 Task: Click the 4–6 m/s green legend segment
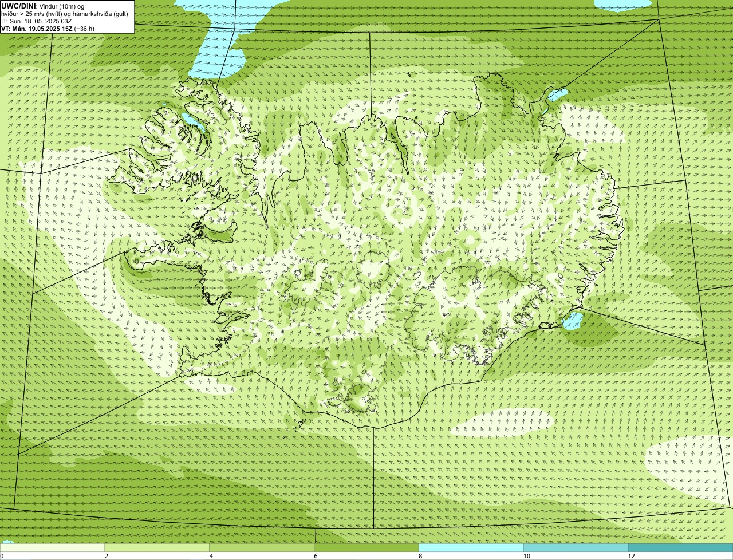tap(262, 548)
